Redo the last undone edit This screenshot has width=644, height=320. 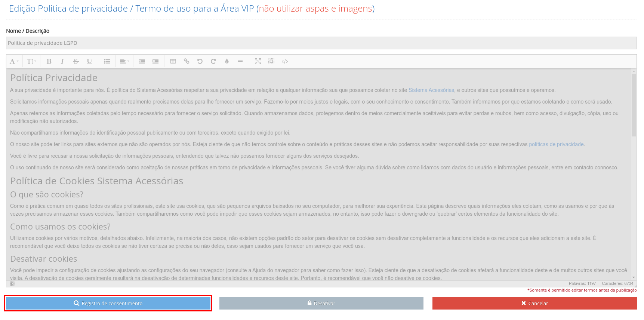213,61
